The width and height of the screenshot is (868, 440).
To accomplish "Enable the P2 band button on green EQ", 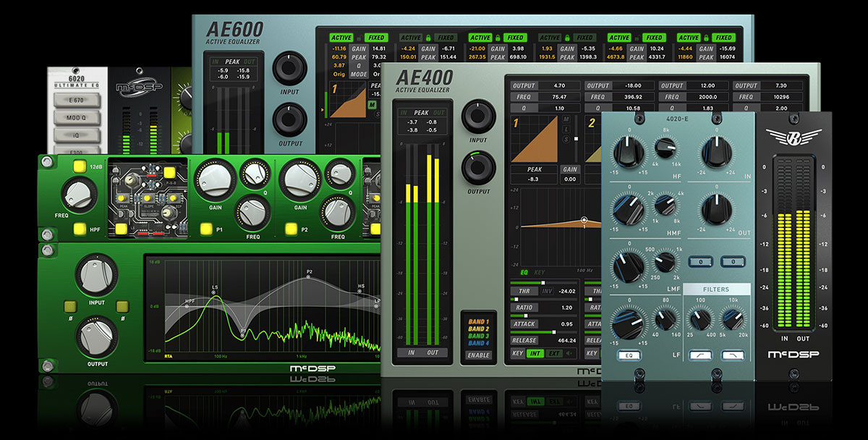I will pyautogui.click(x=291, y=229).
